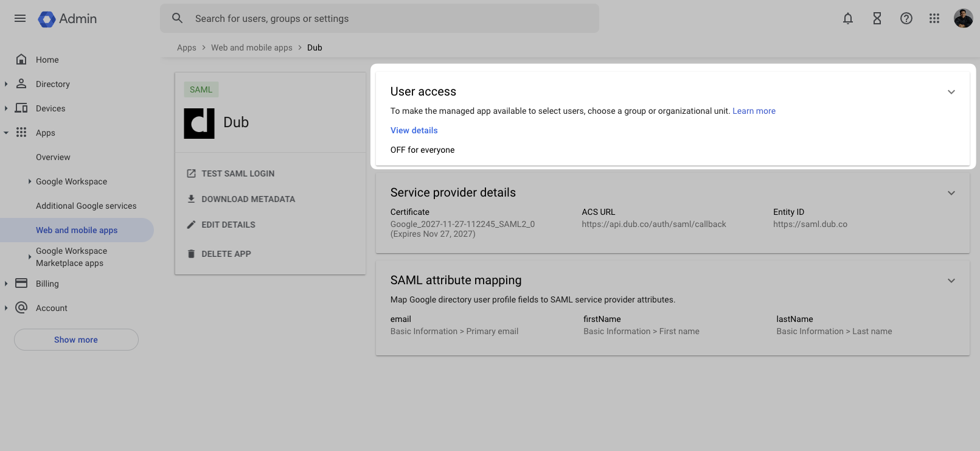Click EDIT DETAILS
The image size is (980, 451).
pyautogui.click(x=228, y=225)
